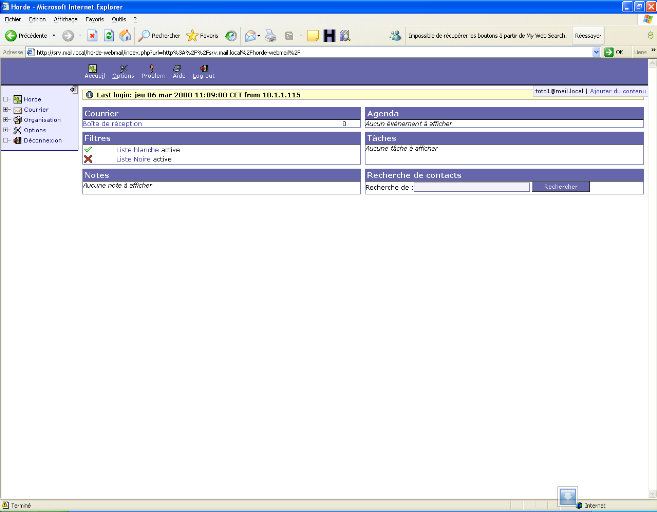Click the Courrier panel header
The width and height of the screenshot is (657, 512).
(222, 113)
